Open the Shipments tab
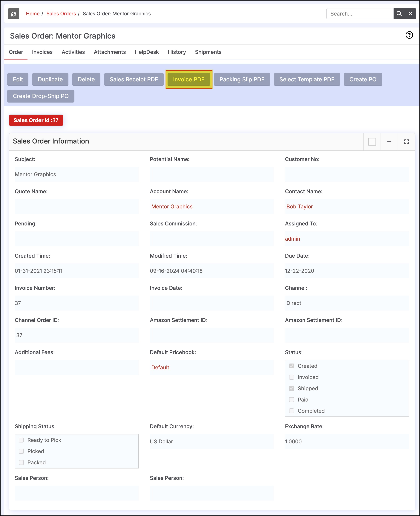The width and height of the screenshot is (420, 516). click(x=208, y=52)
